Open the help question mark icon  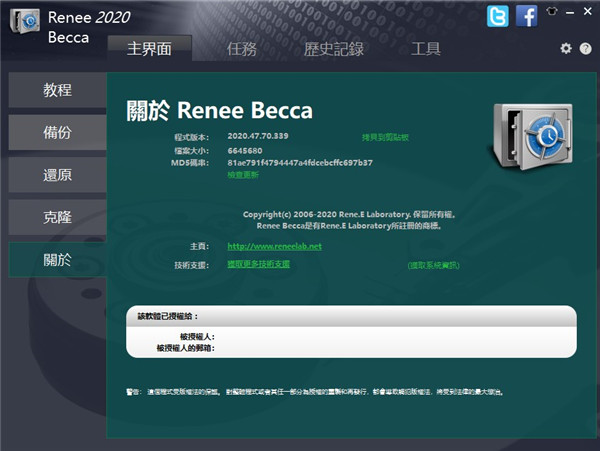(585, 49)
